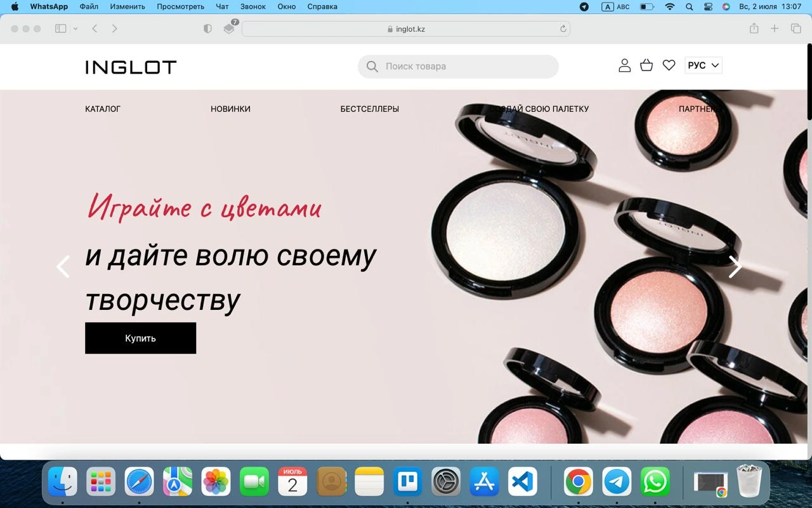812x508 pixels.
Task: Add a new Safari tab
Action: tap(775, 29)
